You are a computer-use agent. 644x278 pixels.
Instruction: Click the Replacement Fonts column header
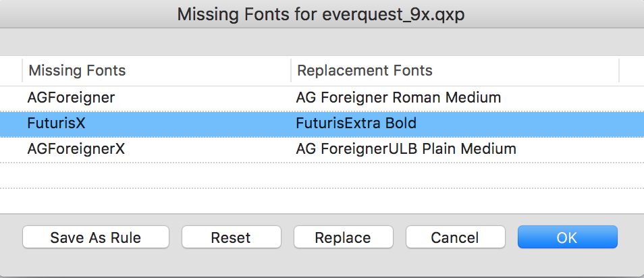(365, 71)
